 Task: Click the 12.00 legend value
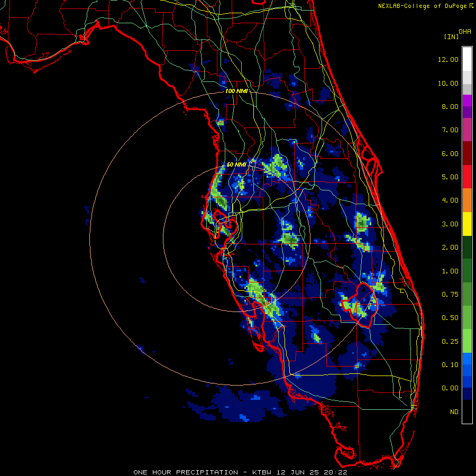[x=448, y=59]
